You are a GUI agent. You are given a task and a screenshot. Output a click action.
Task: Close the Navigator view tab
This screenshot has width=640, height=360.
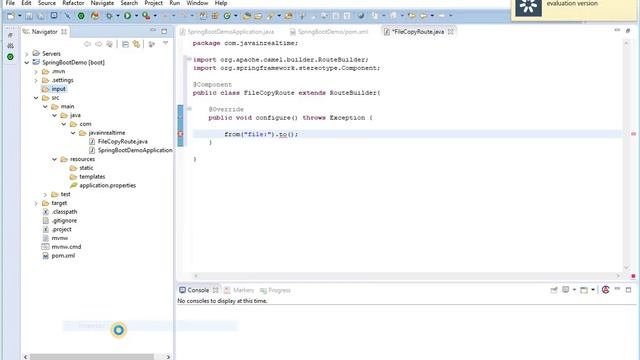click(64, 31)
